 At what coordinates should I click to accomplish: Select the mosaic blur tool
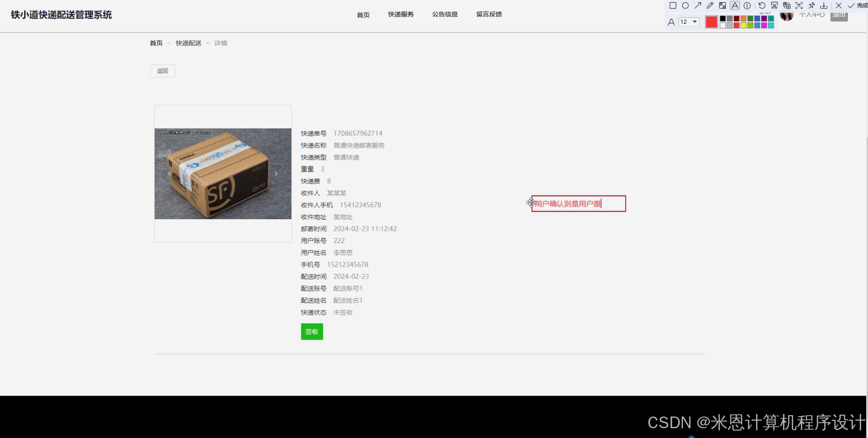(x=722, y=6)
